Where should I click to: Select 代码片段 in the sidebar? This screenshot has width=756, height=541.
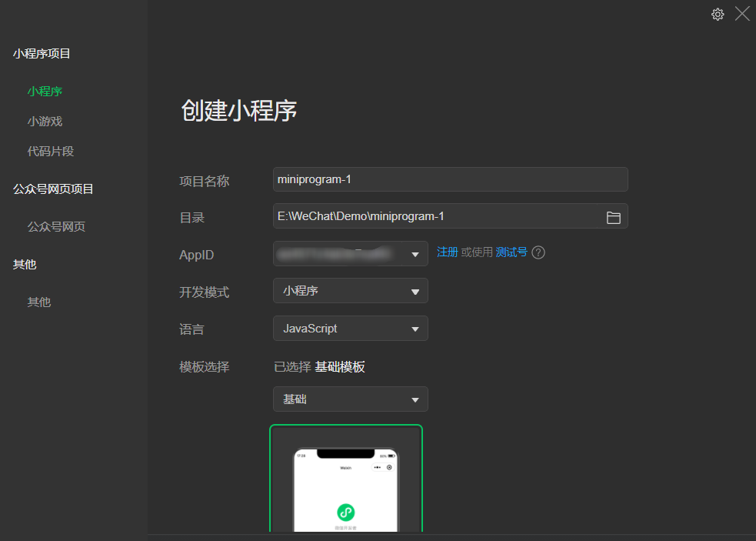51,151
